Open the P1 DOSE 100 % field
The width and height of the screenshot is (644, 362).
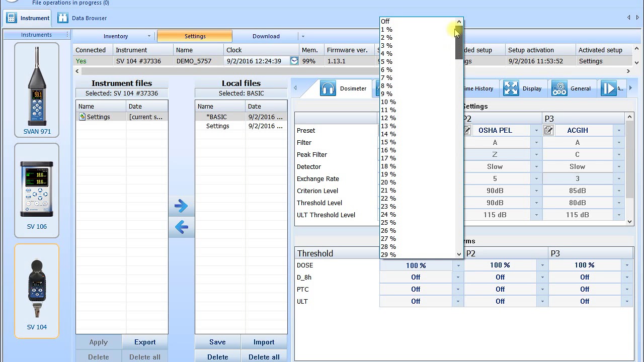(x=416, y=265)
